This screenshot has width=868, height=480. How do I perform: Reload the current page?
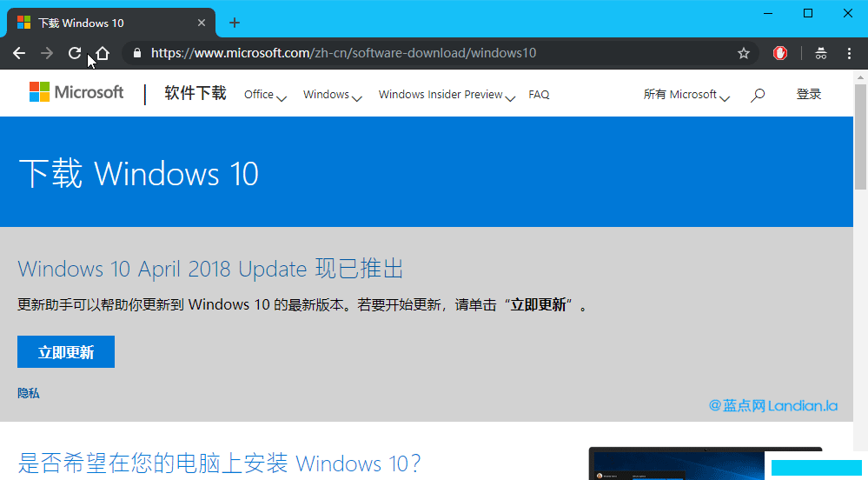click(75, 53)
